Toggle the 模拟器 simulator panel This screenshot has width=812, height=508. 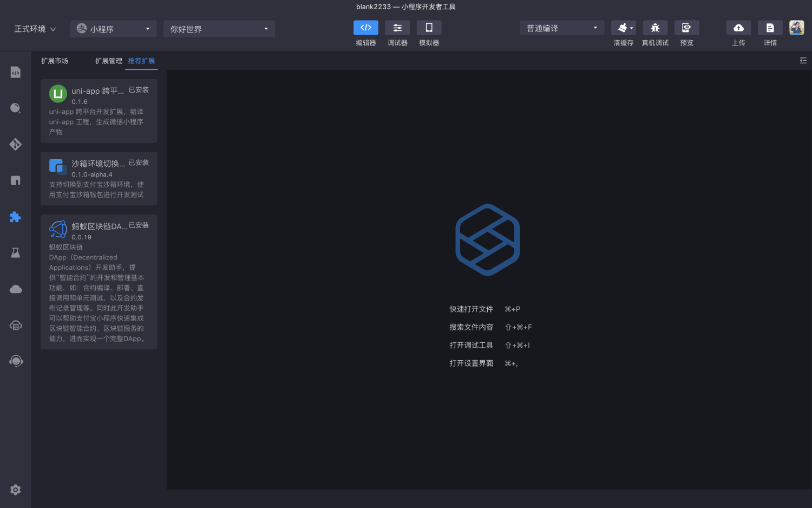[x=429, y=28]
